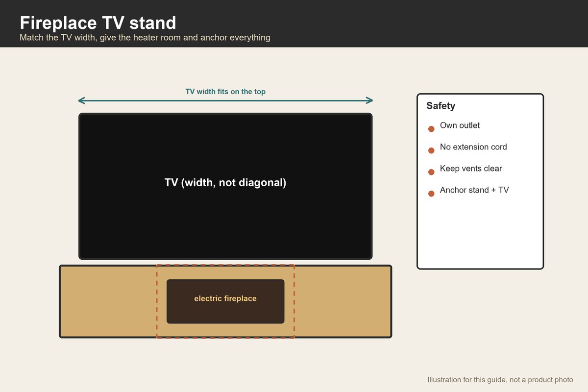
Task: Click the 'Anchor stand + TV' item
Action: click(474, 190)
